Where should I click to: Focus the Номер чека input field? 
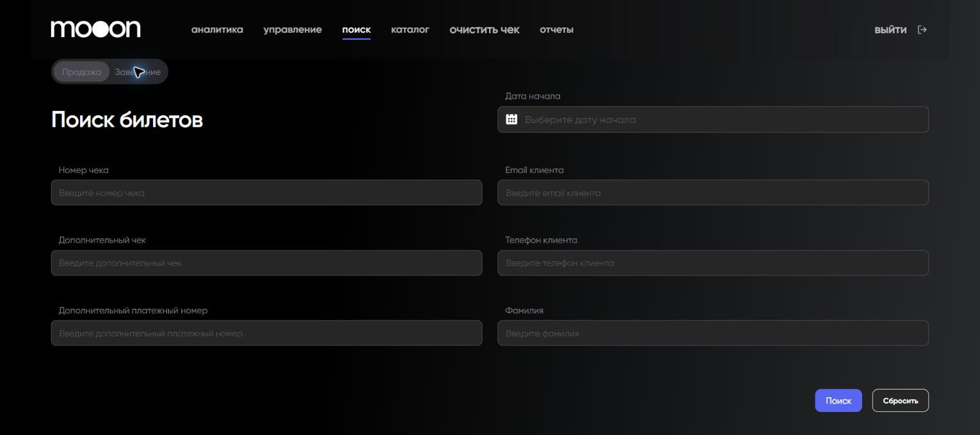(x=266, y=192)
